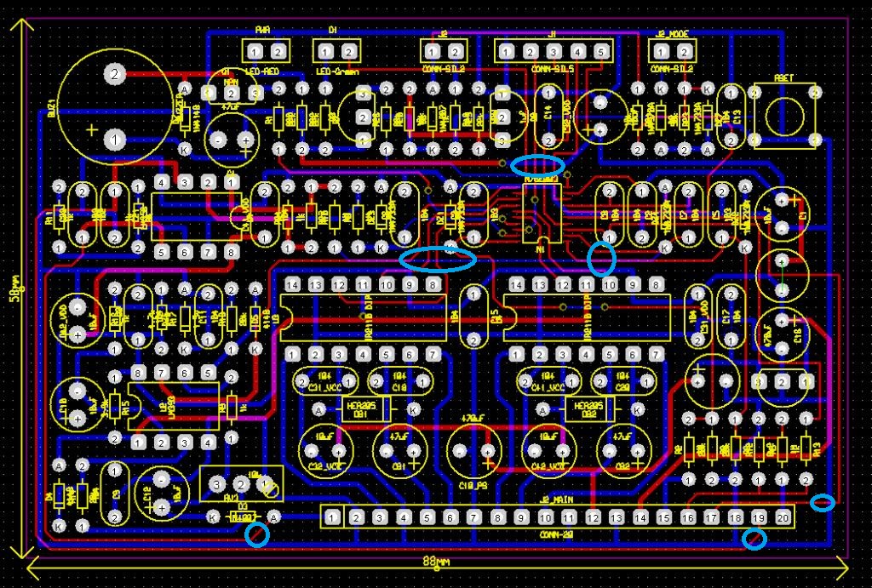Click pad 2 of D1 LED-Green

(349, 52)
